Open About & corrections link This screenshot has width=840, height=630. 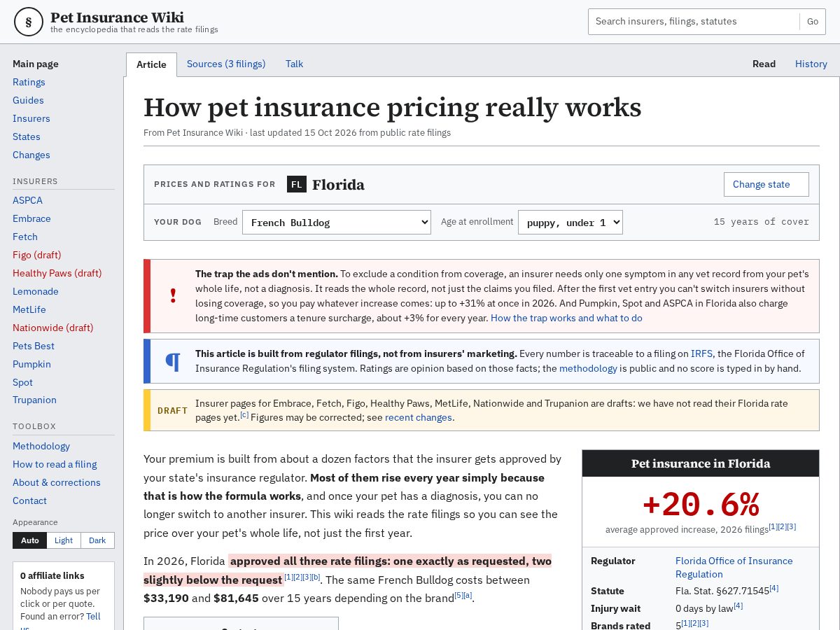point(57,482)
